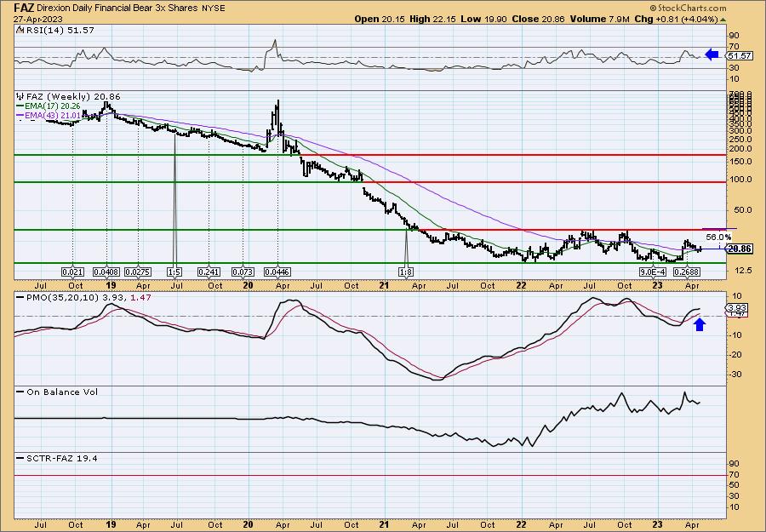This screenshot has height=532, width=766.
Task: Click the 0.0408 distribution label
Action: pos(107,272)
